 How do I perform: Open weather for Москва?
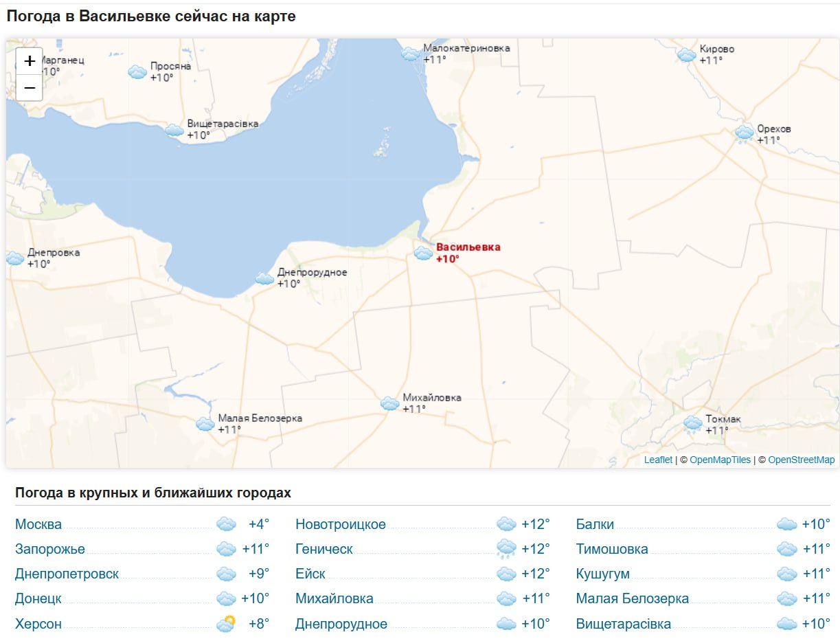38,524
